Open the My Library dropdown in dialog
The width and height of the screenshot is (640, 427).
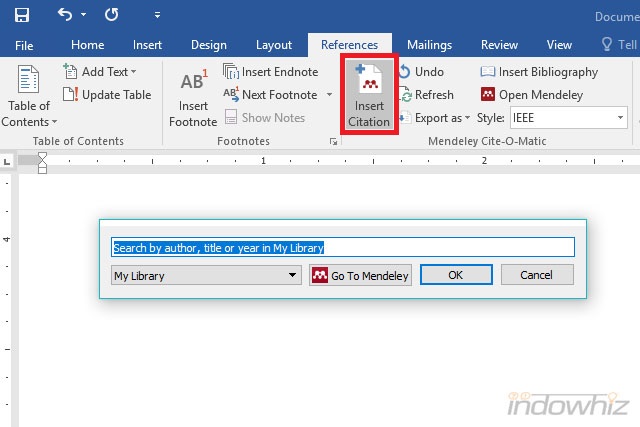tap(206, 276)
